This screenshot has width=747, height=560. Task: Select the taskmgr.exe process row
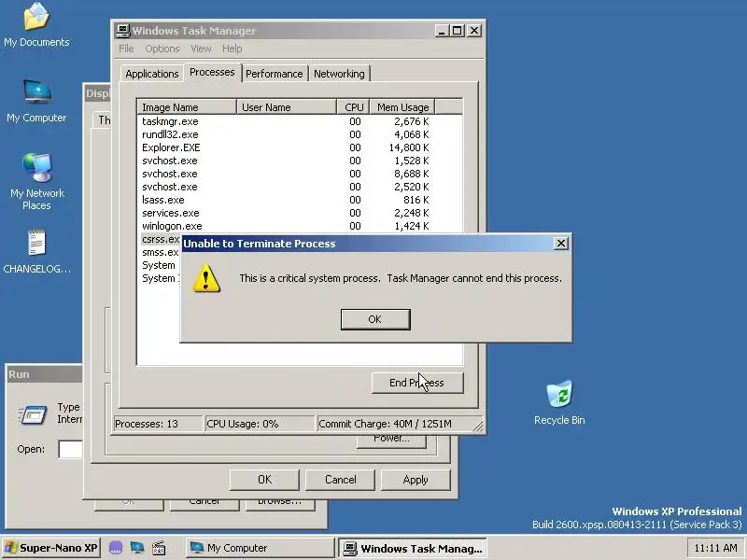click(x=299, y=121)
